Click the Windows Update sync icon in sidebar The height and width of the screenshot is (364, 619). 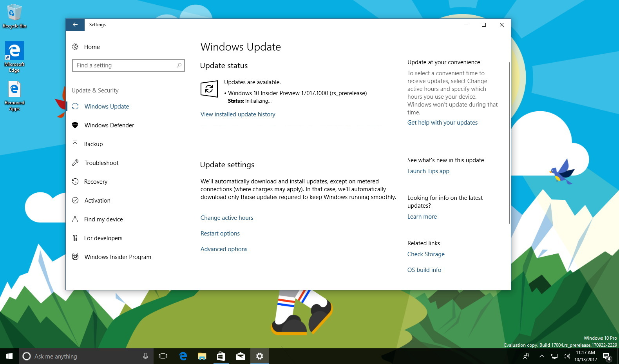pos(75,106)
